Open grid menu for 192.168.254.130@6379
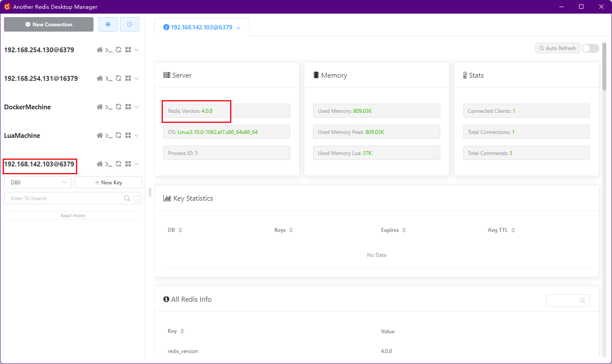Image resolution: width=612 pixels, height=364 pixels. click(x=128, y=50)
